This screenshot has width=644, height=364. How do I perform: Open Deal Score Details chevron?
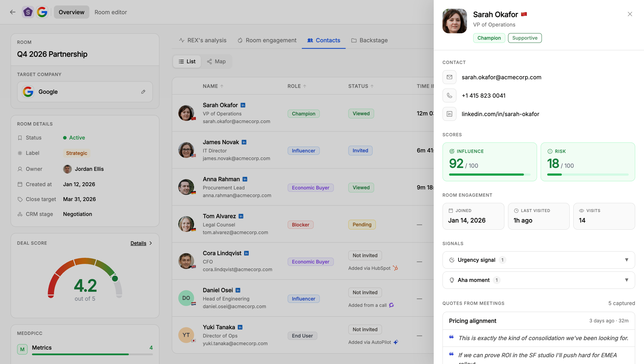point(150,243)
